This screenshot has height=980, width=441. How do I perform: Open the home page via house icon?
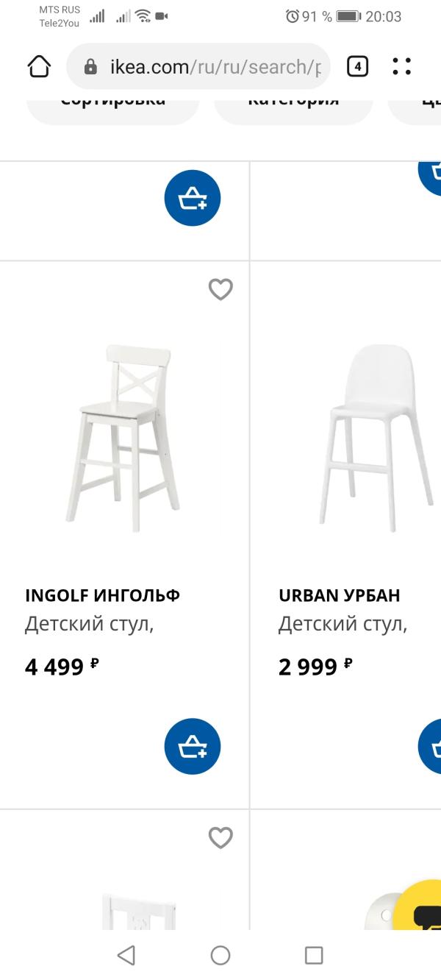[x=39, y=66]
